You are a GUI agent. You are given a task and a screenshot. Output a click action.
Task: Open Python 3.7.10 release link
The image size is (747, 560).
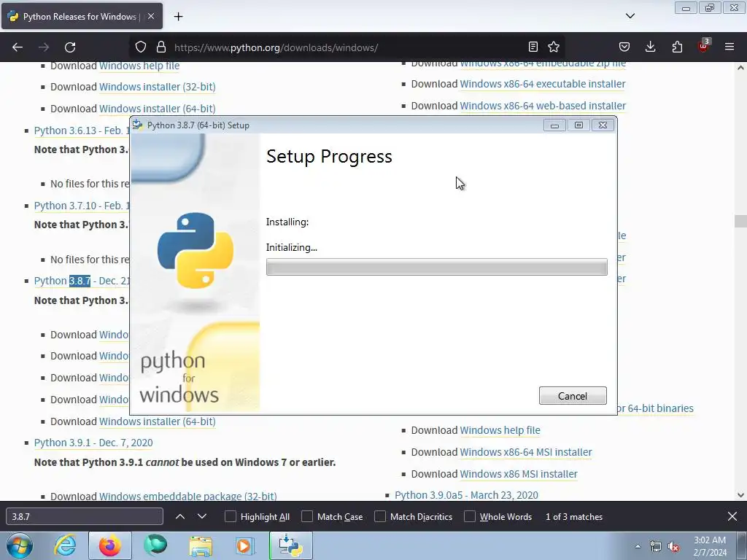click(x=82, y=206)
